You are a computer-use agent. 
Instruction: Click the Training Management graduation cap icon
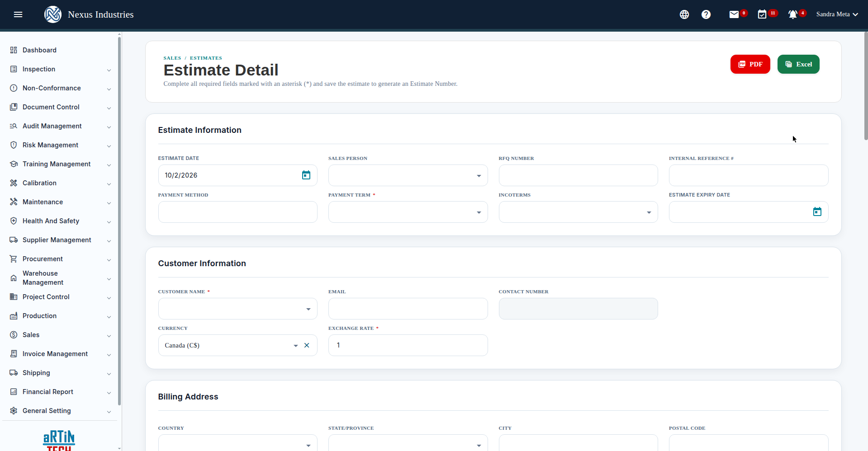click(x=14, y=164)
